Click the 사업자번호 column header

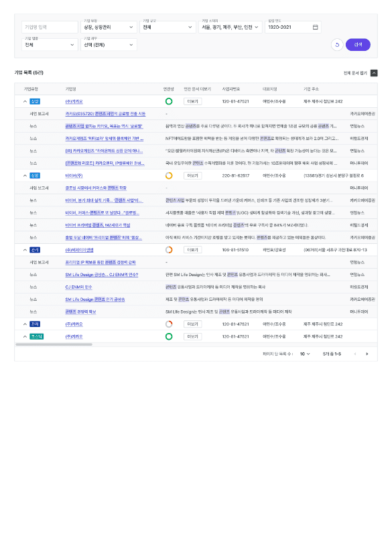(x=231, y=89)
